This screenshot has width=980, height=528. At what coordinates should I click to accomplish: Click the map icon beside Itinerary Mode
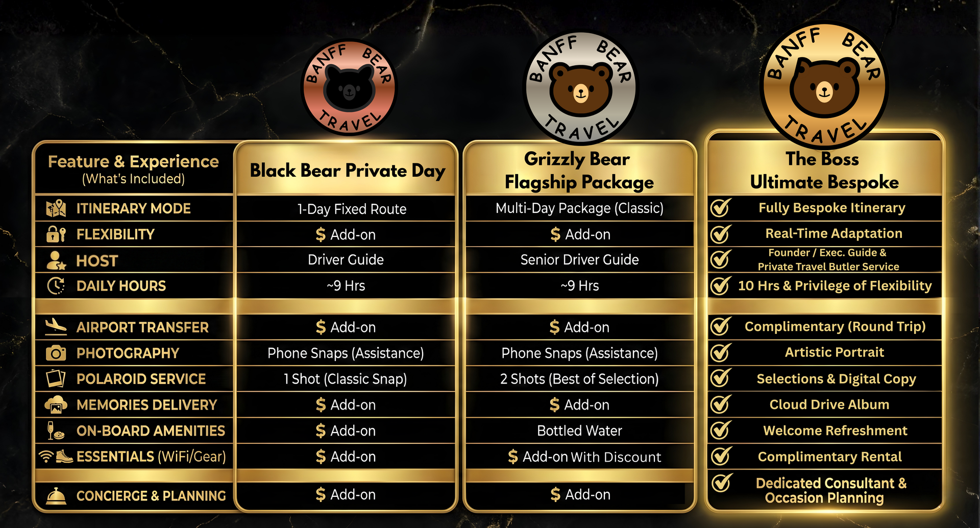(56, 208)
